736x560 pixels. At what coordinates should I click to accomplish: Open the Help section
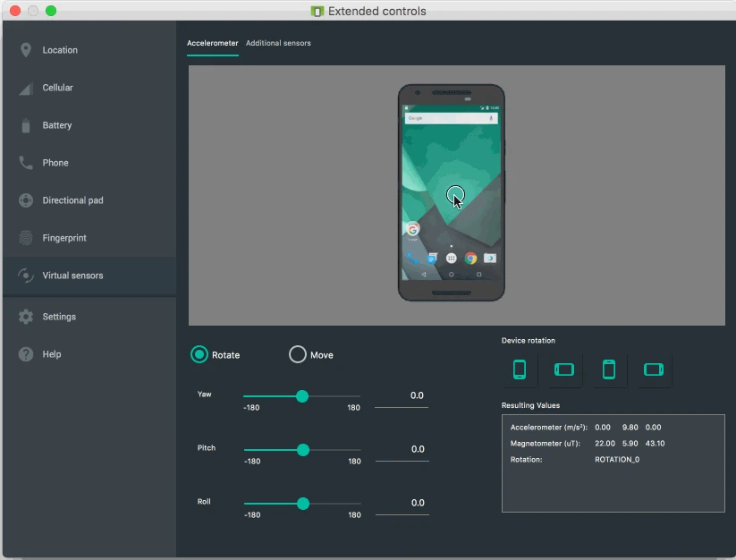49,354
